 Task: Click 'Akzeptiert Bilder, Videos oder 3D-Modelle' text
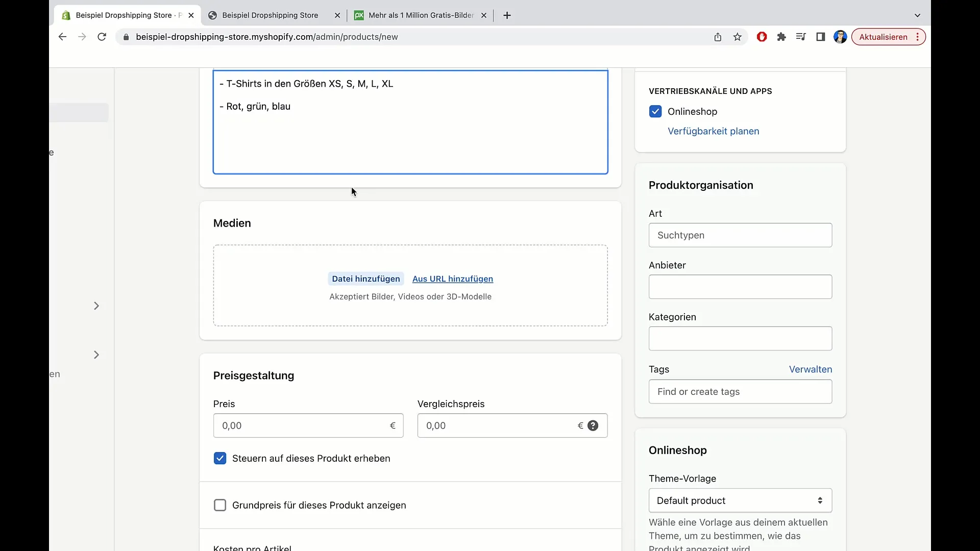tap(410, 296)
